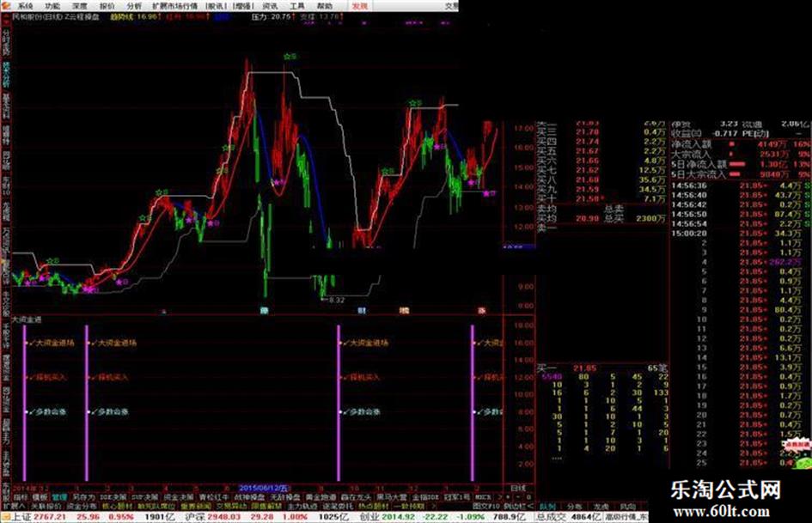Viewport: 812px width, 523px height.
Task: Select the 分布 tab in right panel
Action: 574,507
